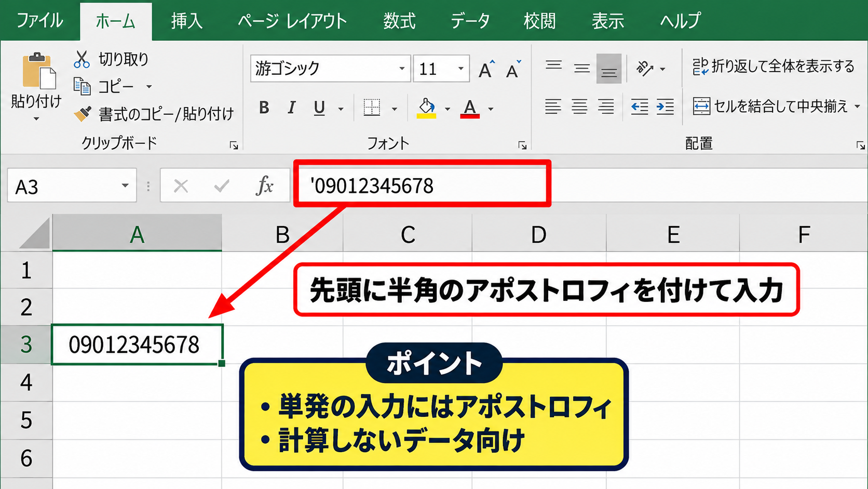Switch to the データ tab
868x489 pixels.
pos(470,21)
